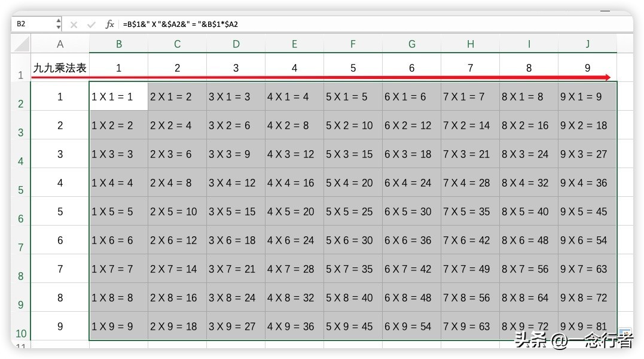The height and width of the screenshot is (359, 644).
Task: Select cell containing 9 X 1 = 9
Action: [587, 96]
